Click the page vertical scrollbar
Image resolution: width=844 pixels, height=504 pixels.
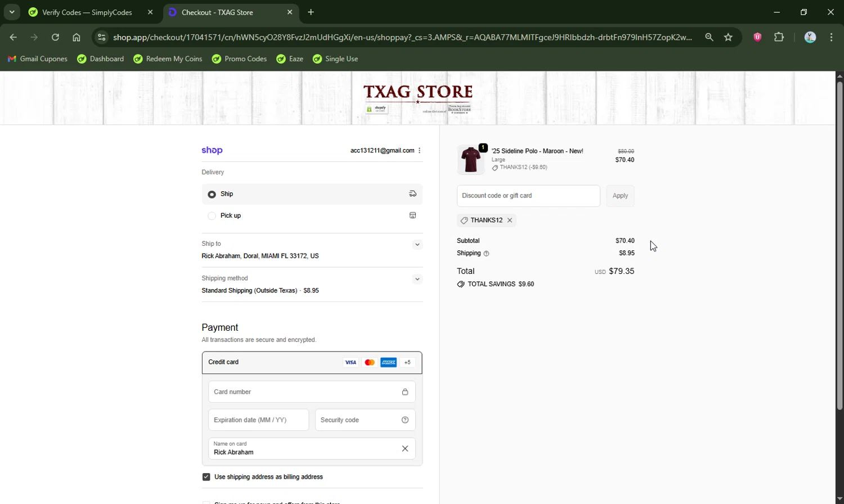[839, 246]
